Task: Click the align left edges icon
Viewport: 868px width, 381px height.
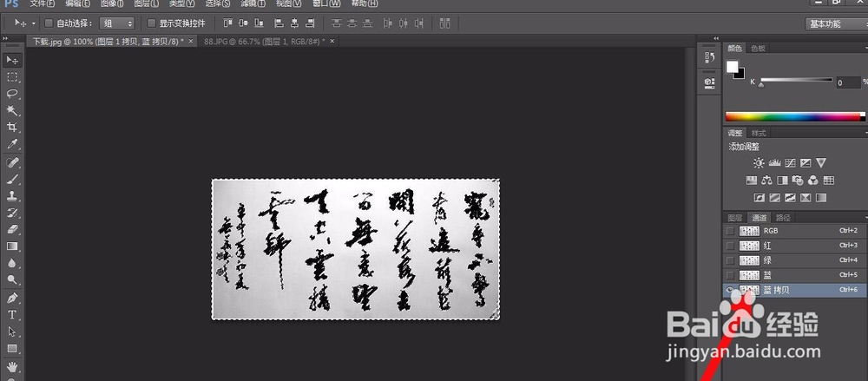Action: [x=279, y=23]
